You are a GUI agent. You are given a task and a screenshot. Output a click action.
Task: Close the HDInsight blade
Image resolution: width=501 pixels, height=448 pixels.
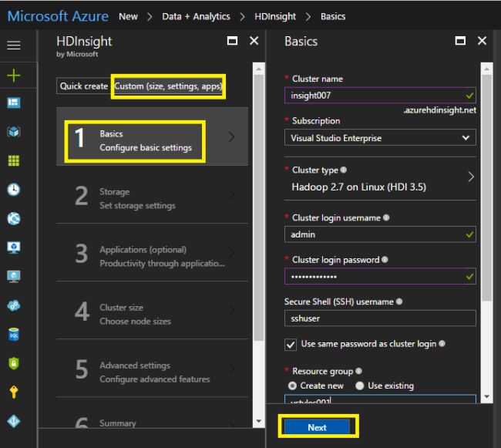click(x=254, y=41)
